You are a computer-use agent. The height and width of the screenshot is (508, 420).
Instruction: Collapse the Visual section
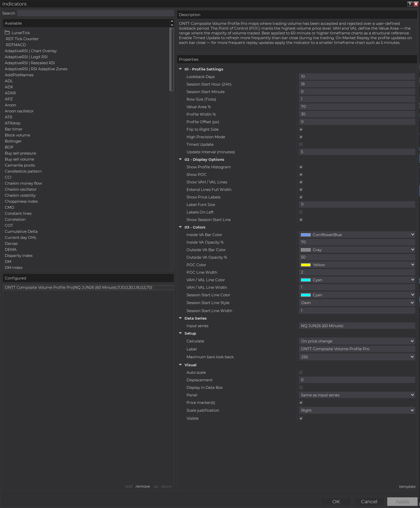(x=180, y=365)
